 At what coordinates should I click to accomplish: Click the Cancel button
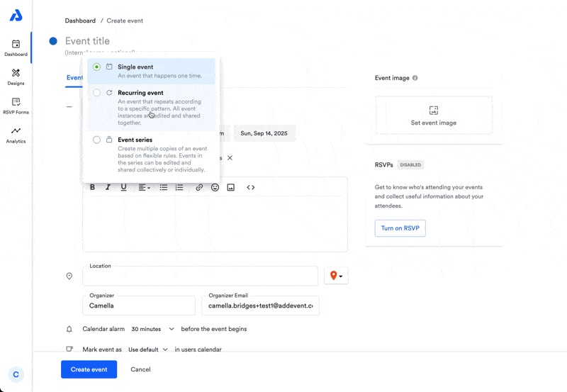coord(140,369)
